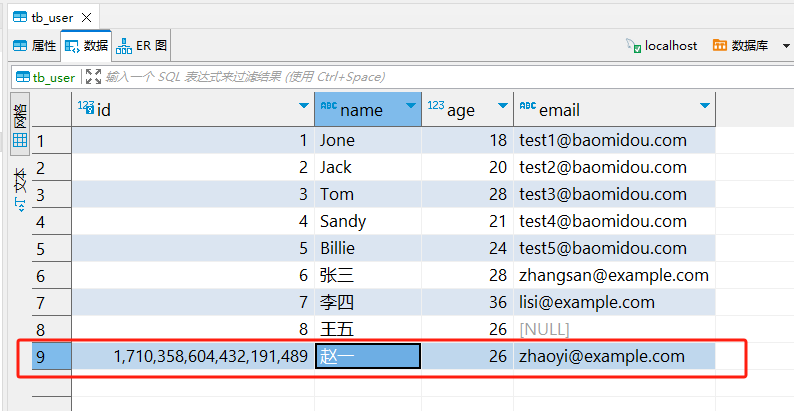Click the age column header
Viewport: 794px width, 411px height.
(467, 109)
